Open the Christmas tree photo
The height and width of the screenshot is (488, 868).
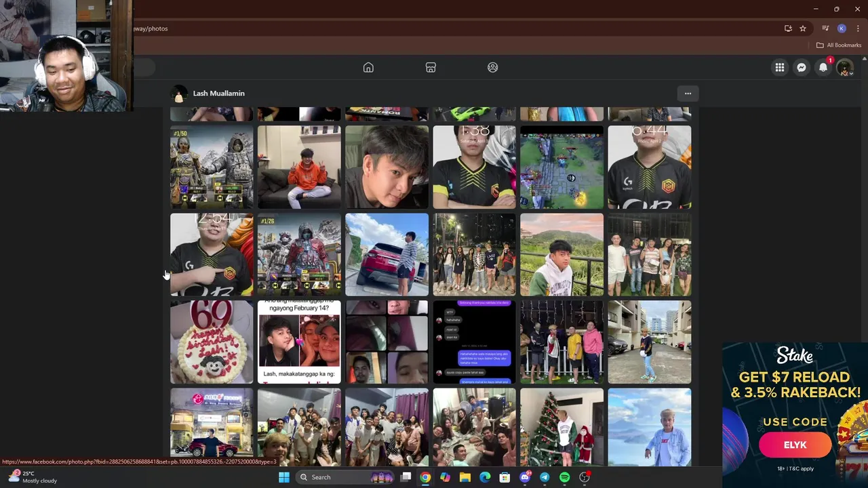[561, 428]
